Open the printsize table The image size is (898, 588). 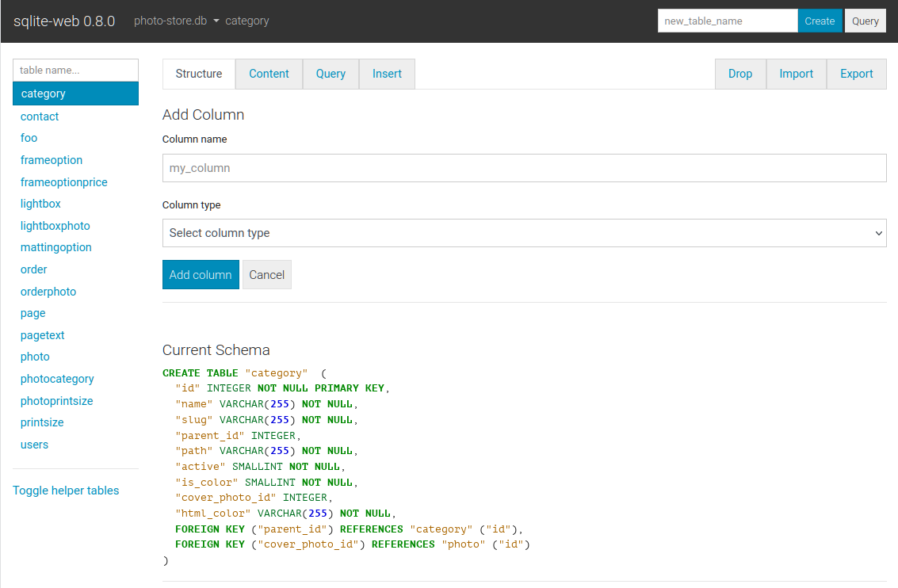pos(42,422)
